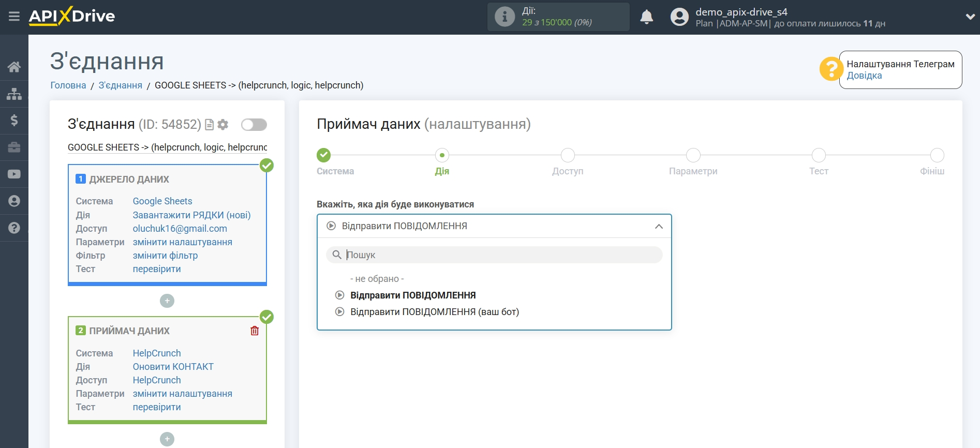Click 'Завантажити РЯДКИ (нові)' link
980x448 pixels.
(191, 215)
